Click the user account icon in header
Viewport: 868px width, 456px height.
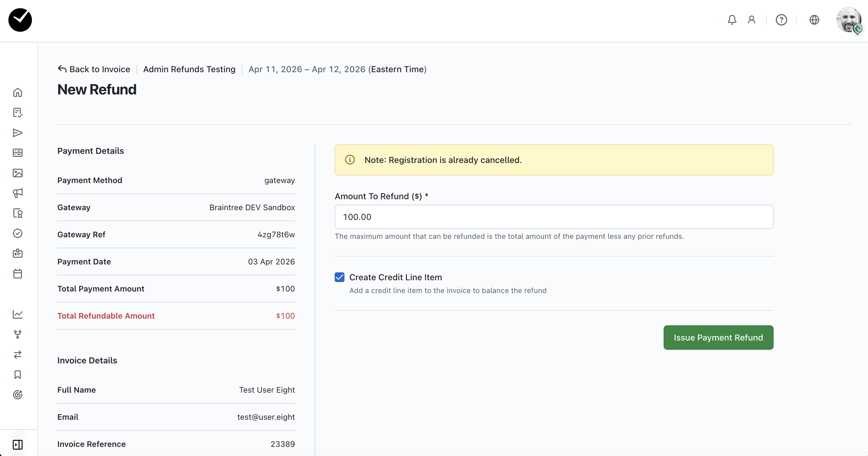(751, 20)
